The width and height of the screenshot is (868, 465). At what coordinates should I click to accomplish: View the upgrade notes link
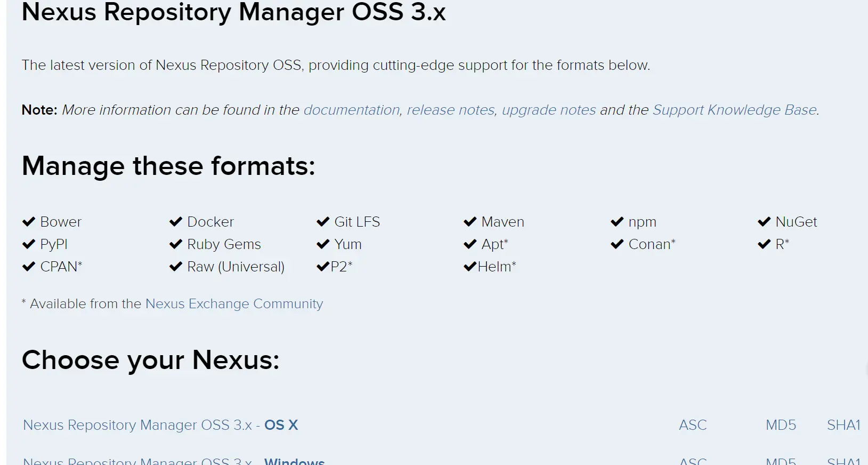click(x=549, y=110)
